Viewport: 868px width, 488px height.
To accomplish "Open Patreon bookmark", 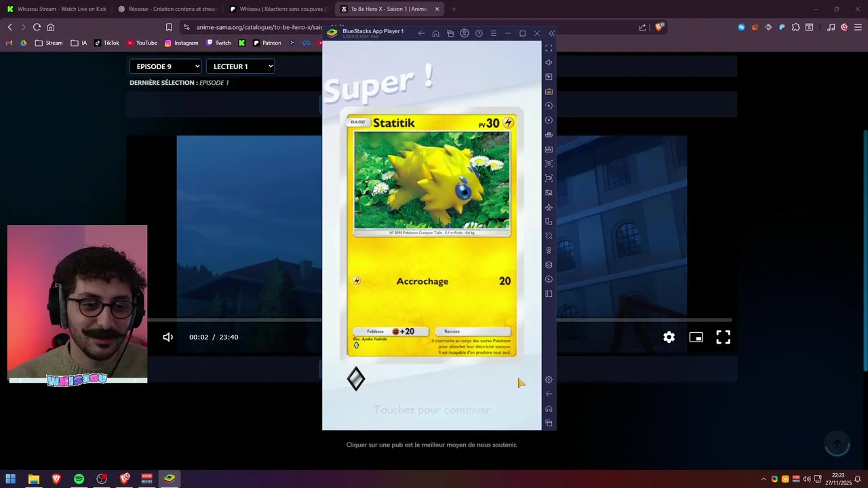I will point(267,43).
